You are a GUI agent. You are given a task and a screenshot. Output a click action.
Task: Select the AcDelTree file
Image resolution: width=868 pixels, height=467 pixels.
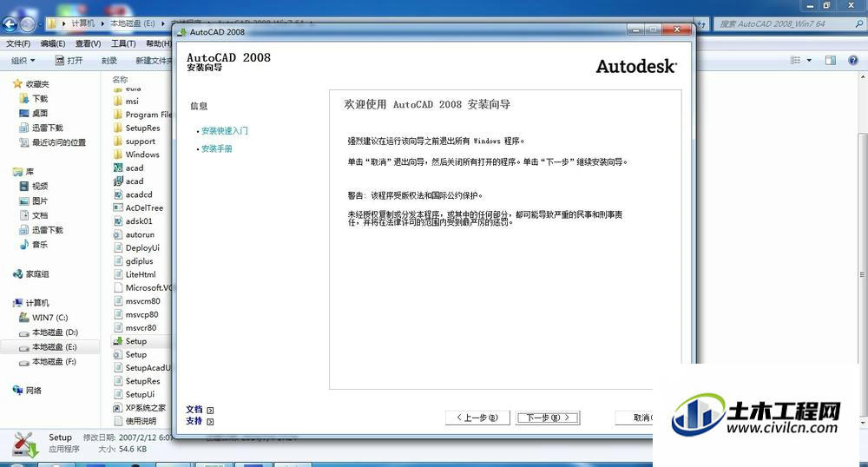point(138,208)
